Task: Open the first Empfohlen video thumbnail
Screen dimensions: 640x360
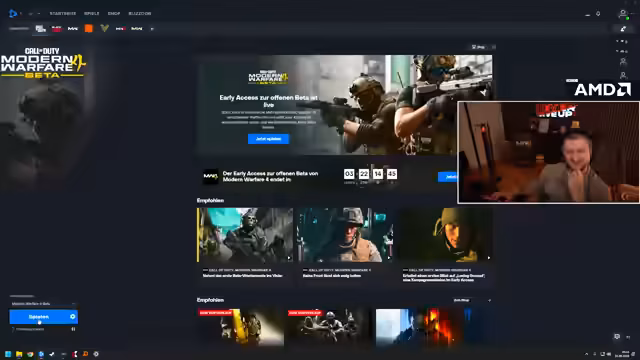Action: pyautogui.click(x=245, y=235)
